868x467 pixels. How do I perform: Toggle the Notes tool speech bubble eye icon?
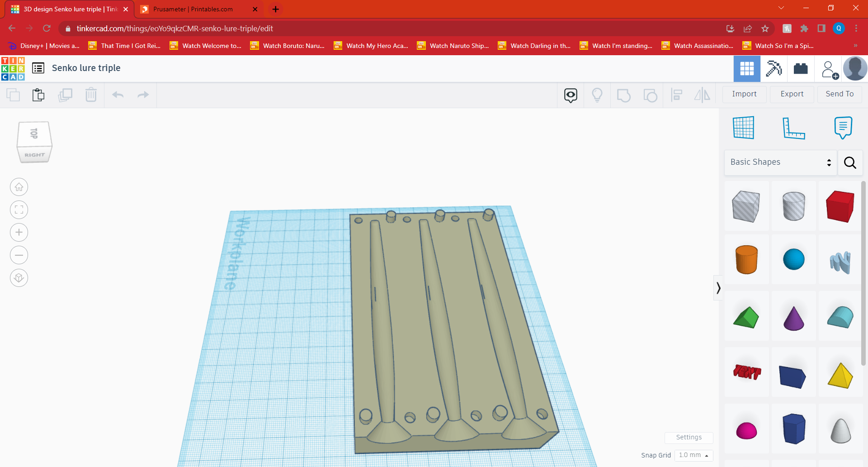point(571,95)
